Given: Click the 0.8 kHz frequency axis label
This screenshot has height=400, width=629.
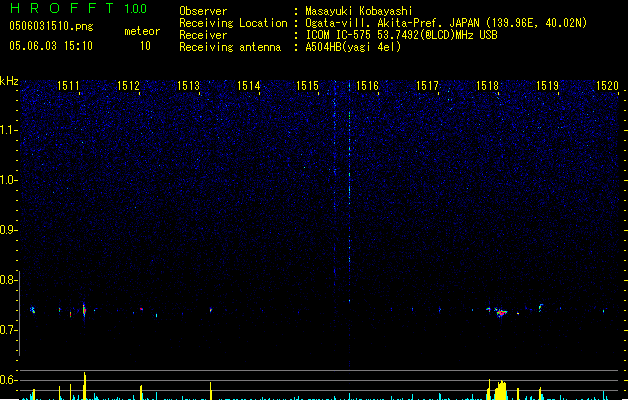Looking at the screenshot, I should [x=8, y=280].
